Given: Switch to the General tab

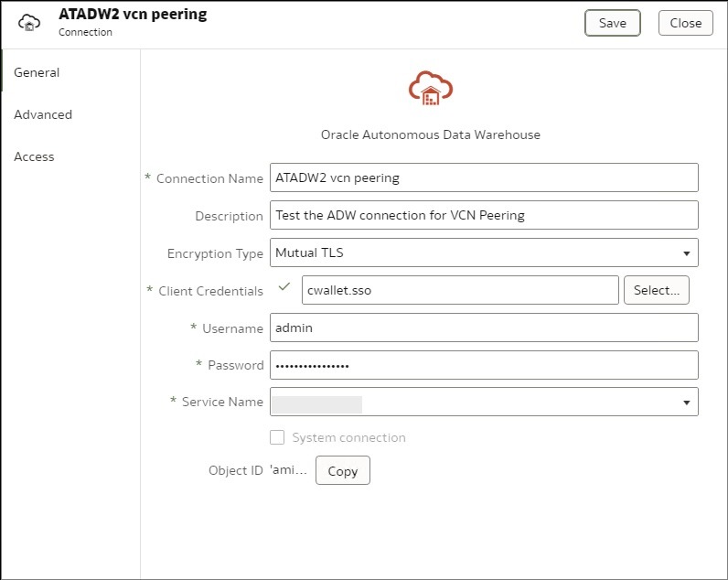Looking at the screenshot, I should click(37, 72).
